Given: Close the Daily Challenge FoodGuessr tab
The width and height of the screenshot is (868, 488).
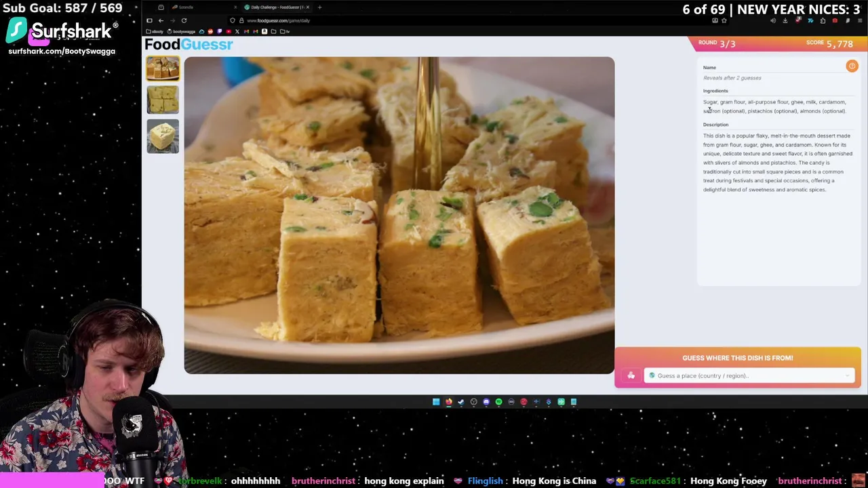Looking at the screenshot, I should 308,7.
